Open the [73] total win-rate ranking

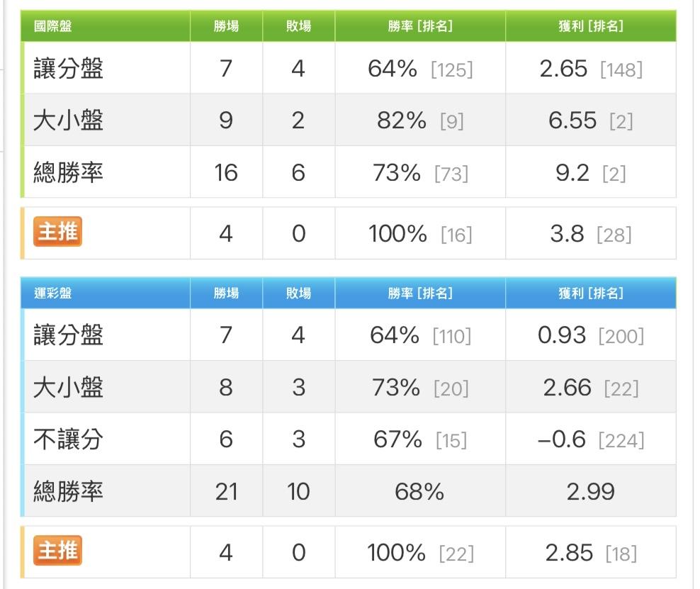click(451, 174)
